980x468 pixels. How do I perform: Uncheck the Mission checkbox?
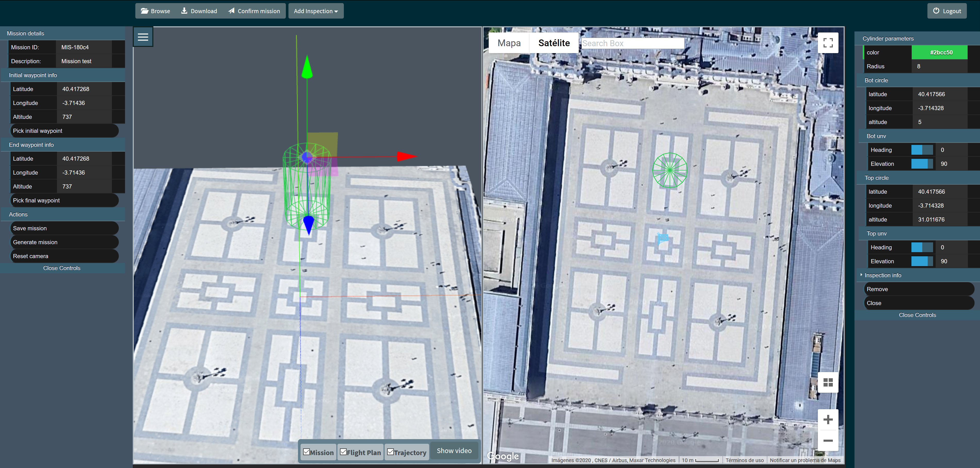tap(307, 452)
